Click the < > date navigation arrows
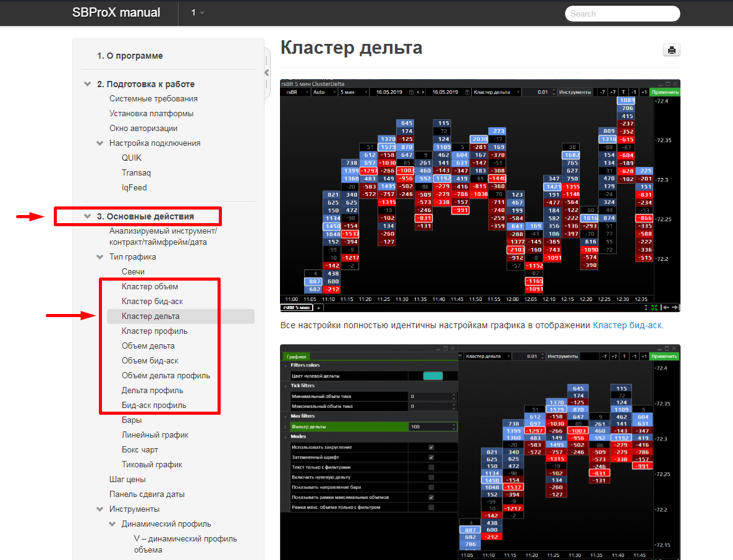The width and height of the screenshot is (733, 560). [420, 92]
